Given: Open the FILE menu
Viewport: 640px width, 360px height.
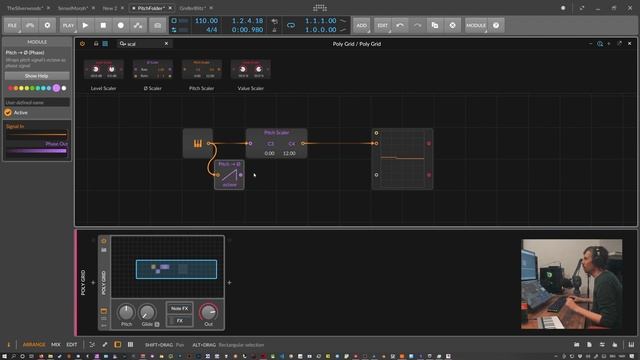Looking at the screenshot, I should point(12,25).
